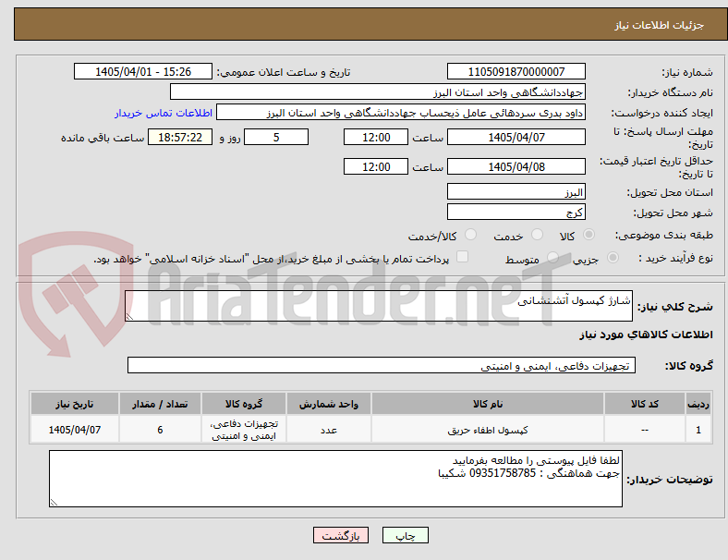
Task: Click the ساعت باقی مانده label
Action: point(103,138)
